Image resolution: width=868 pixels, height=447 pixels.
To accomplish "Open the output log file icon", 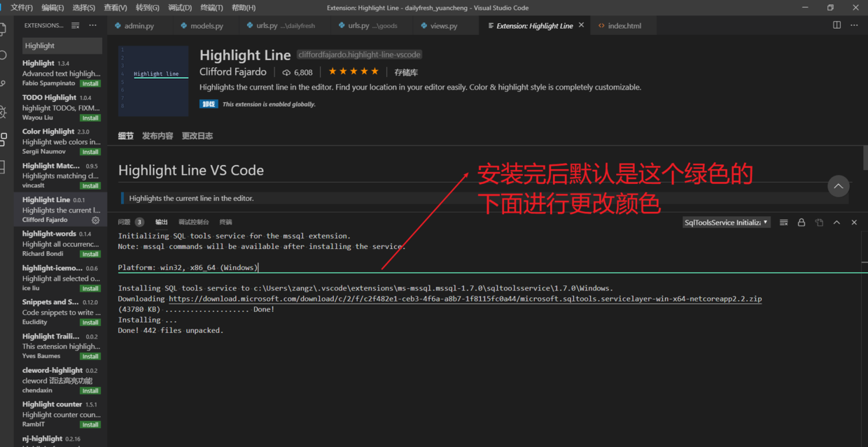I will (819, 222).
